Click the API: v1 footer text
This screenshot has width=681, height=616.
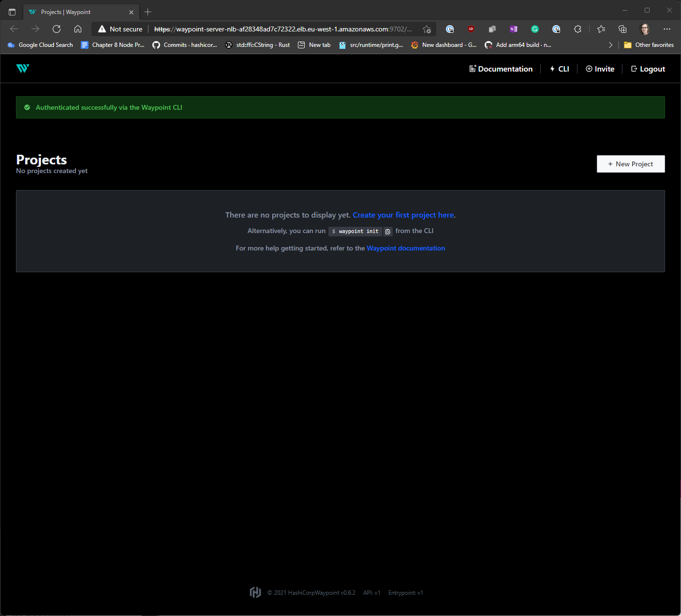(x=372, y=593)
